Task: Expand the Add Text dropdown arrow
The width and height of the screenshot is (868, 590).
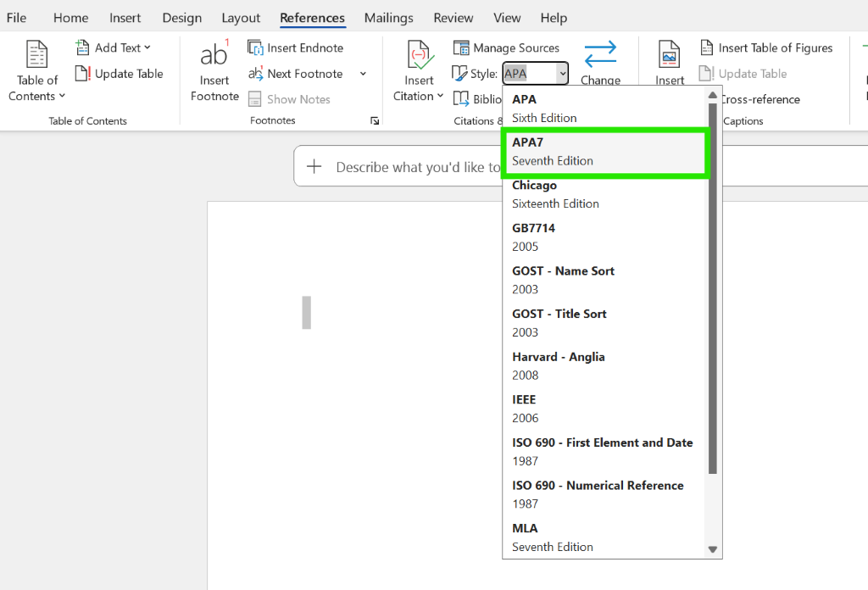Action: coord(147,47)
